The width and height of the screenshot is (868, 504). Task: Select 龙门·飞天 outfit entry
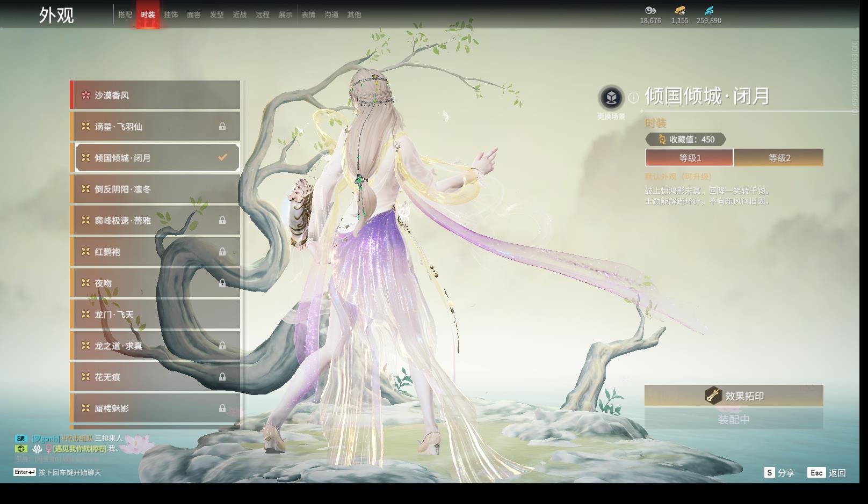[155, 314]
